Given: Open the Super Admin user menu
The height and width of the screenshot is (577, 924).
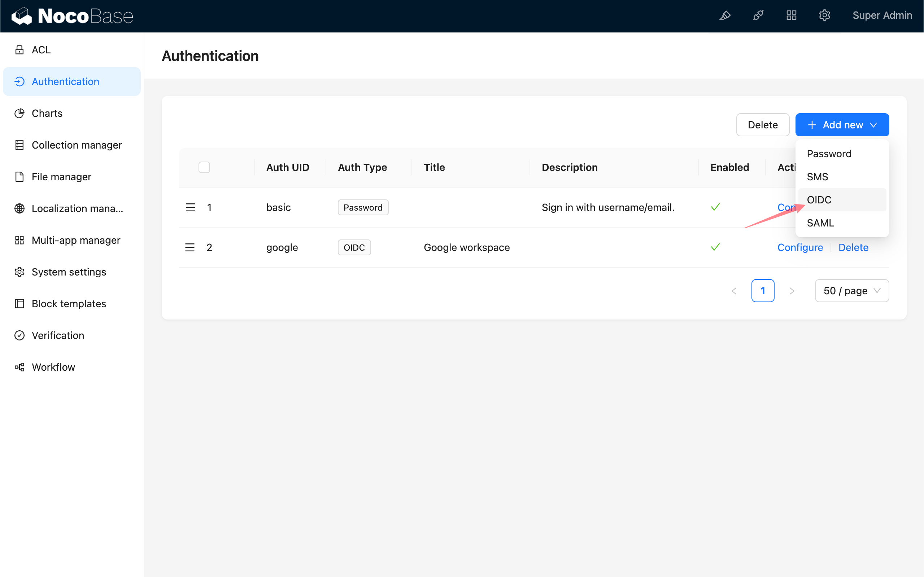Looking at the screenshot, I should click(x=882, y=16).
